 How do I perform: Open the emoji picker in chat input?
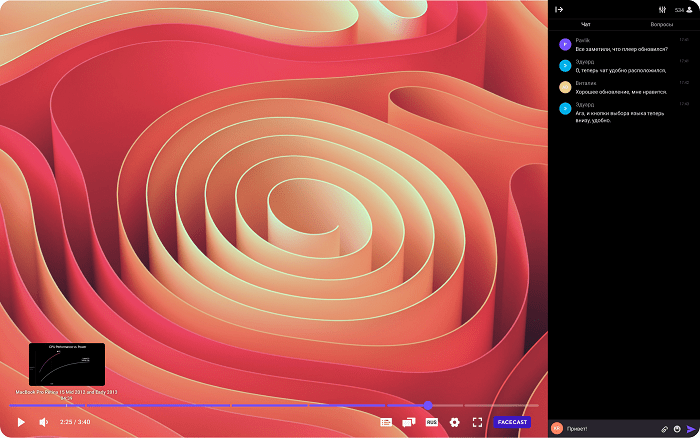coord(677,429)
